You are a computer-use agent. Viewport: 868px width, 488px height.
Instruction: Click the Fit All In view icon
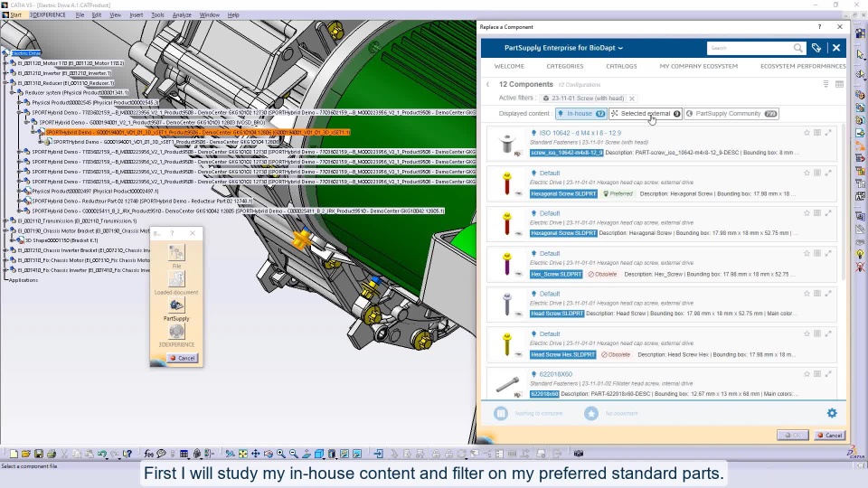[x=243, y=454]
